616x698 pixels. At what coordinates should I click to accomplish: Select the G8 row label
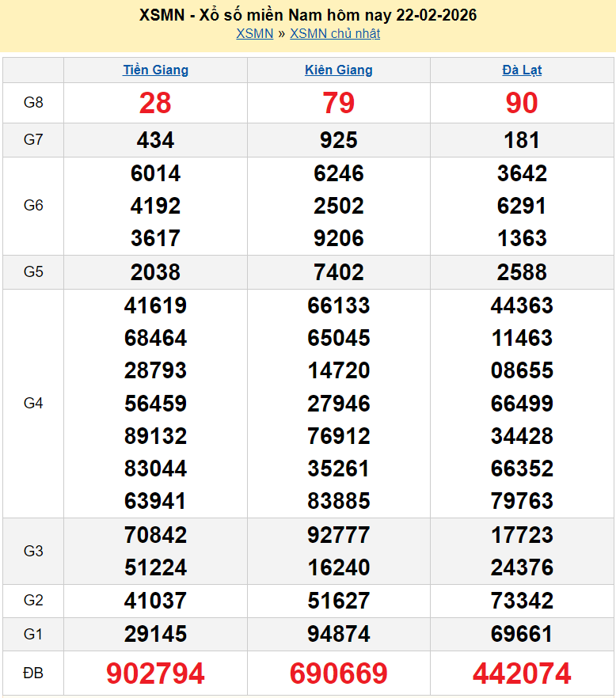pyautogui.click(x=33, y=102)
